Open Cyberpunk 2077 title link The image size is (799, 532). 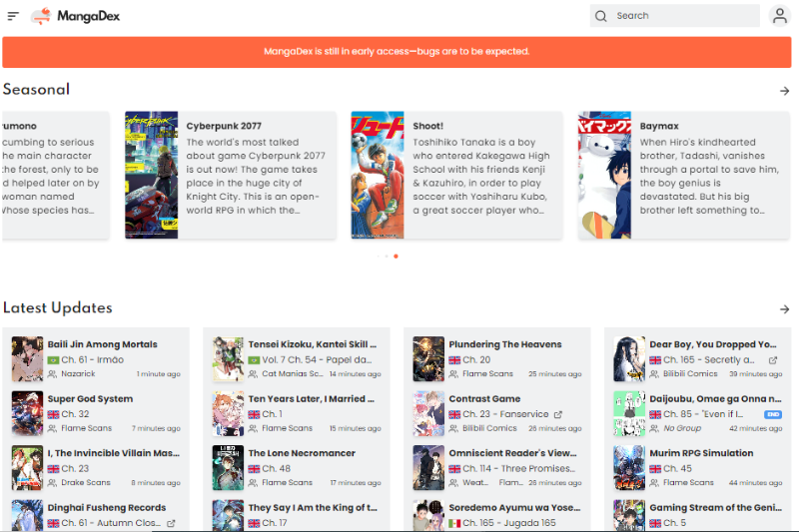point(224,126)
